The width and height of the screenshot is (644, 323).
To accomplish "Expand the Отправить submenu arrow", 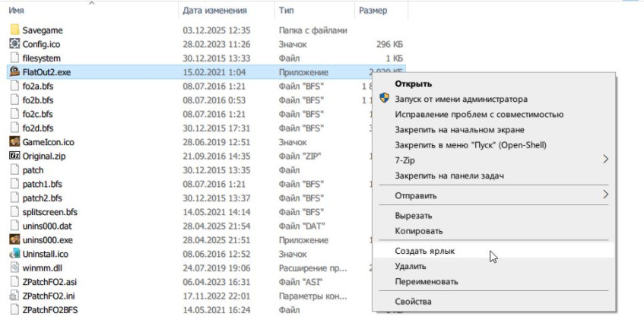I will pyautogui.click(x=605, y=195).
